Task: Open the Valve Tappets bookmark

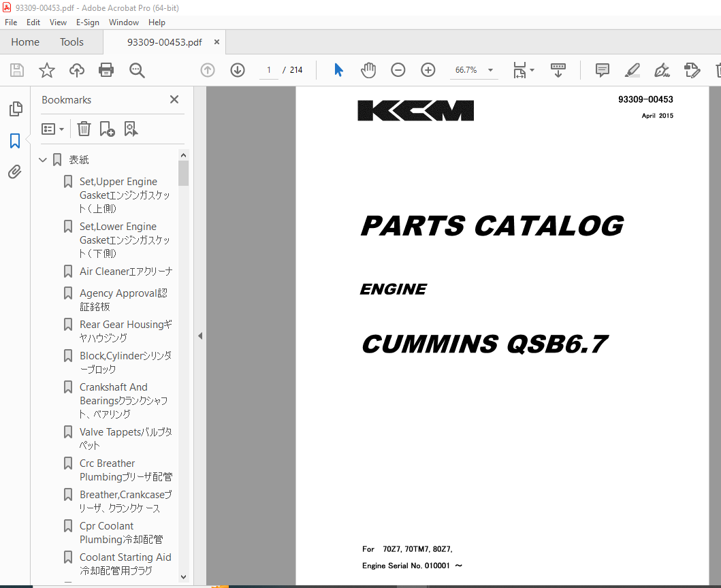Action: 126,438
